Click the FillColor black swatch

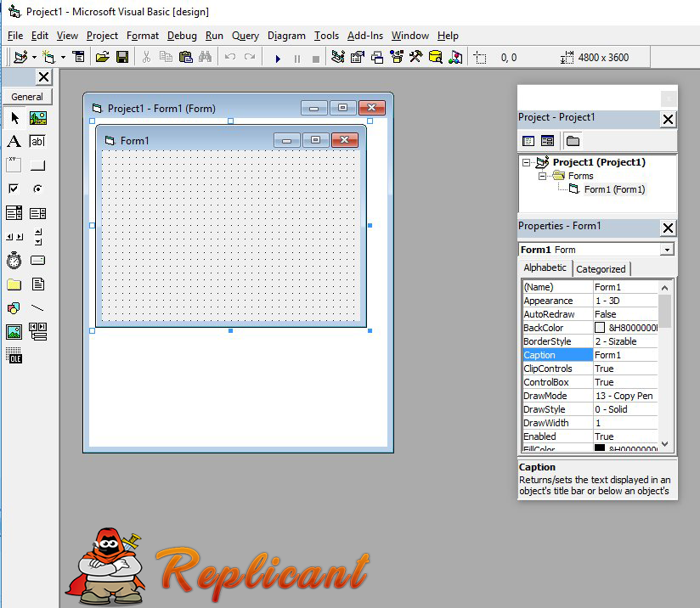(x=600, y=448)
